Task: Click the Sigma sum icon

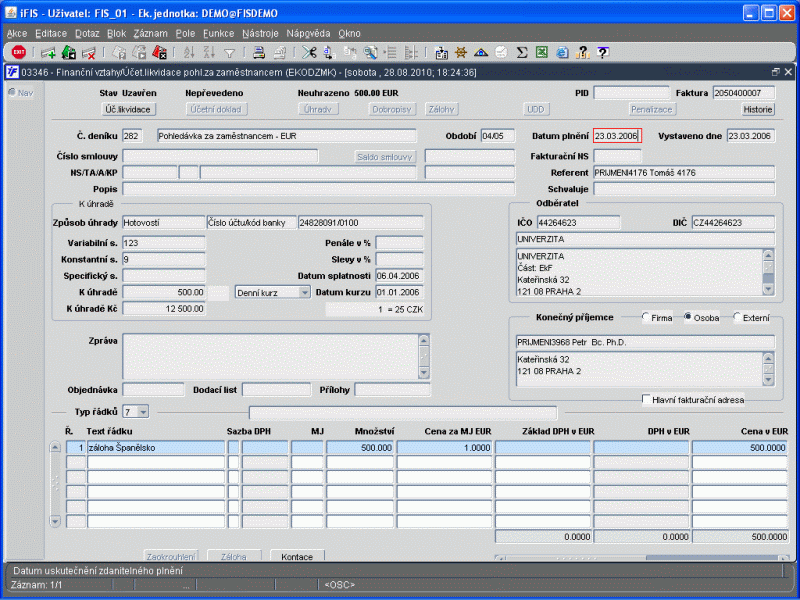Action: point(522,52)
